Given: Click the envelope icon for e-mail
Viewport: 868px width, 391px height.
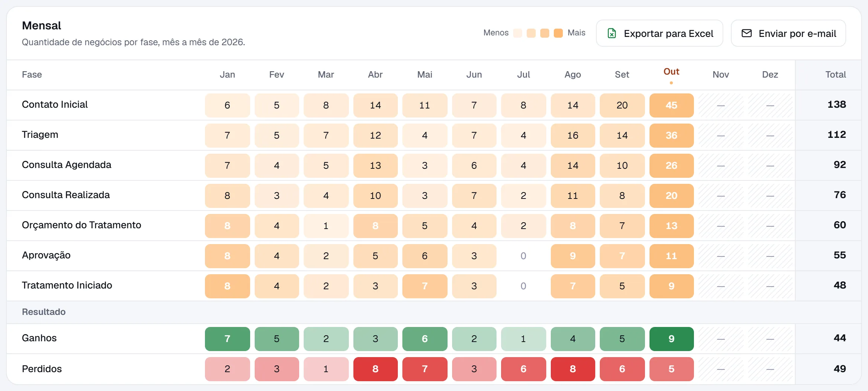Looking at the screenshot, I should click(746, 34).
